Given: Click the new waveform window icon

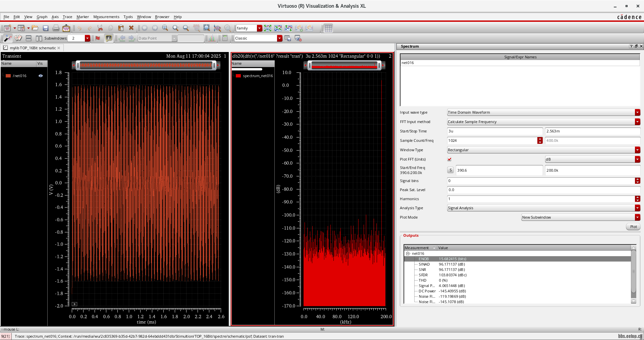Looking at the screenshot, I should 7,28.
